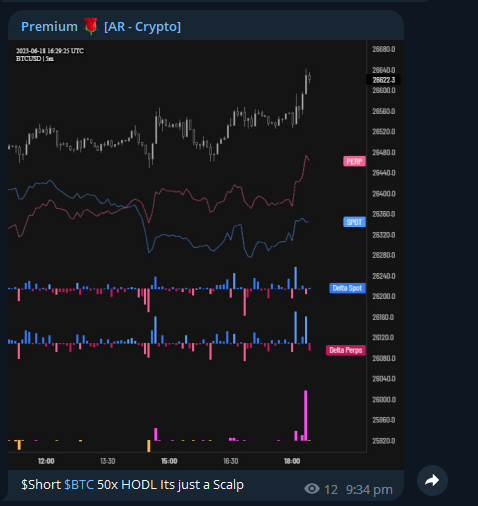This screenshot has width=478, height=506.
Task: Click the 12:00 time axis label
Action: 46,461
